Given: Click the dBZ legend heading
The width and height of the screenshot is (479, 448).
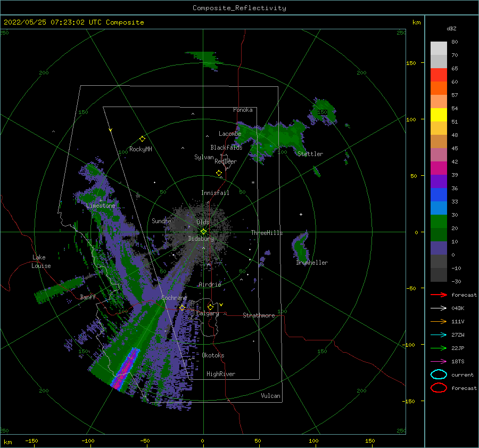Looking at the screenshot, I should [x=451, y=28].
